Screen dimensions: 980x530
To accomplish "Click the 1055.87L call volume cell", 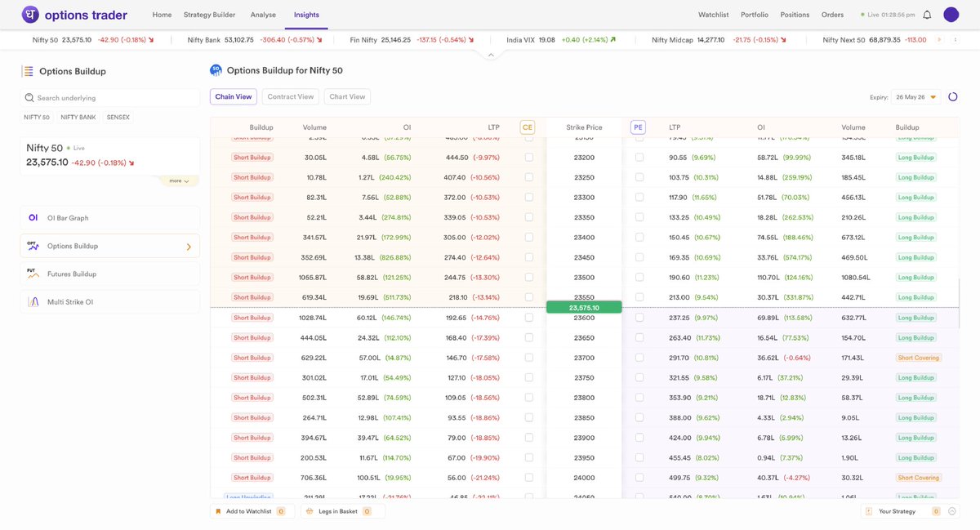I will tap(313, 278).
